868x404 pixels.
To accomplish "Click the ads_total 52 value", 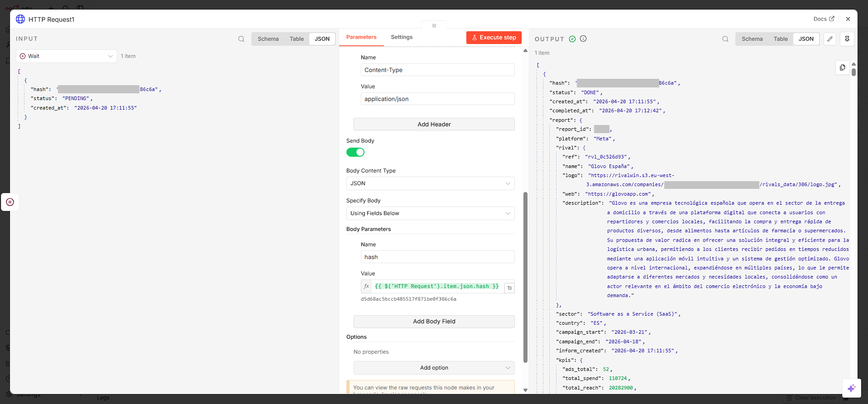I will [x=606, y=370].
